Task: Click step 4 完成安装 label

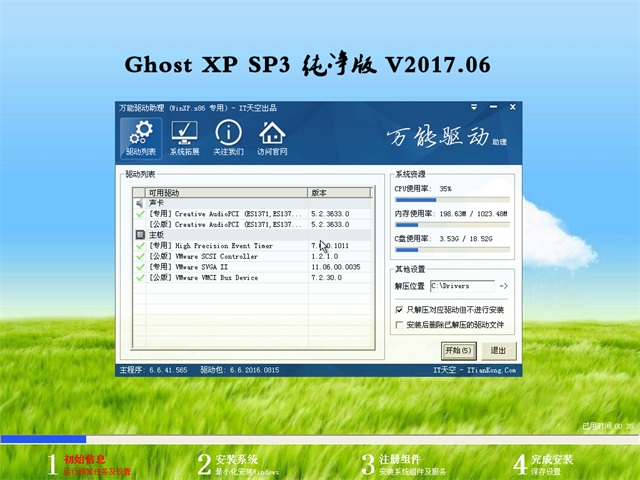Action: 552,459
